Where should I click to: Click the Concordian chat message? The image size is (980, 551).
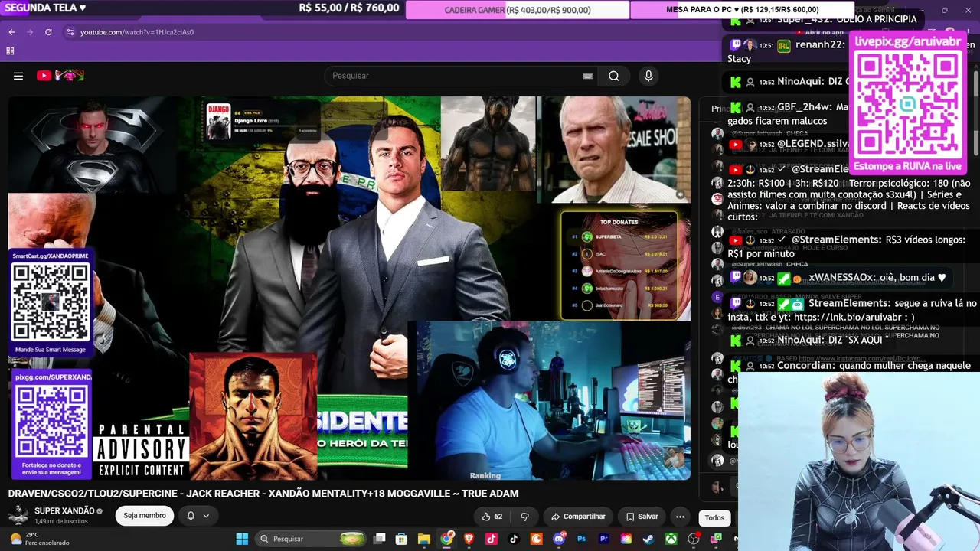(x=851, y=372)
